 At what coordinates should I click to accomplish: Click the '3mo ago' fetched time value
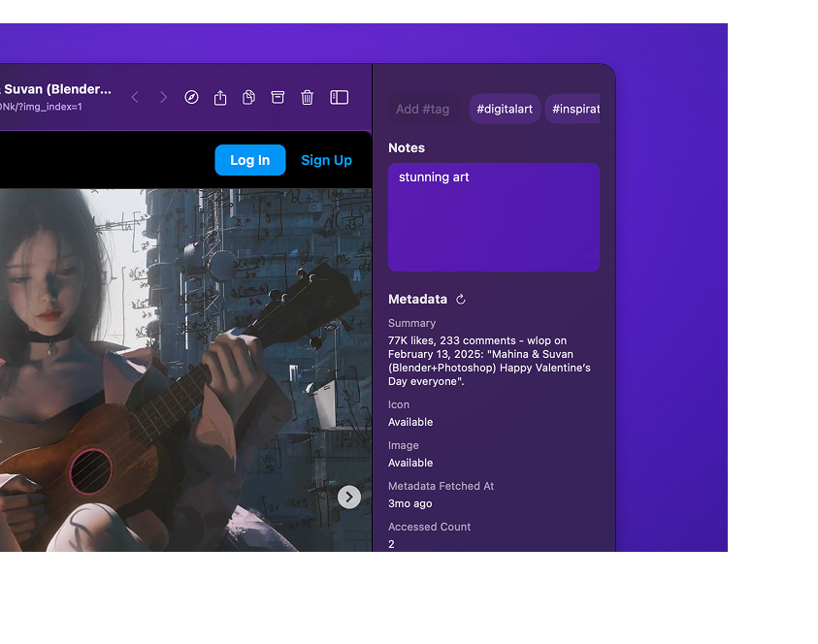point(410,503)
